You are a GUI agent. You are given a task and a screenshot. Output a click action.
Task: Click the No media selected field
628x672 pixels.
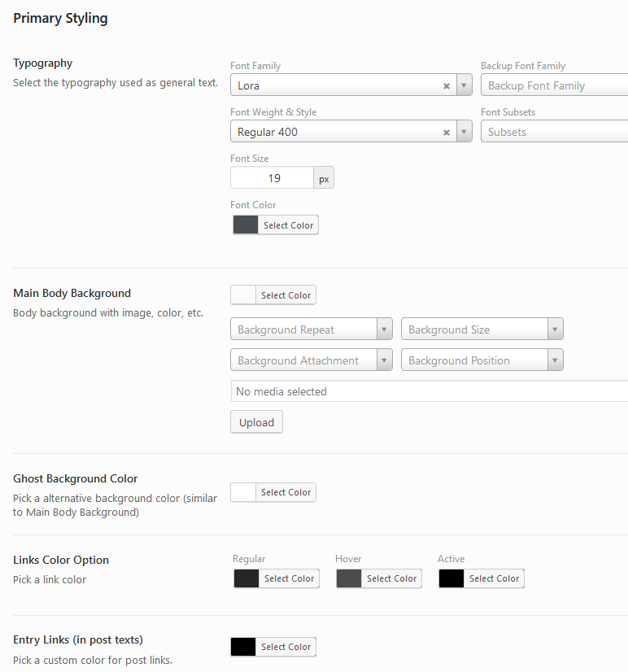click(x=429, y=391)
